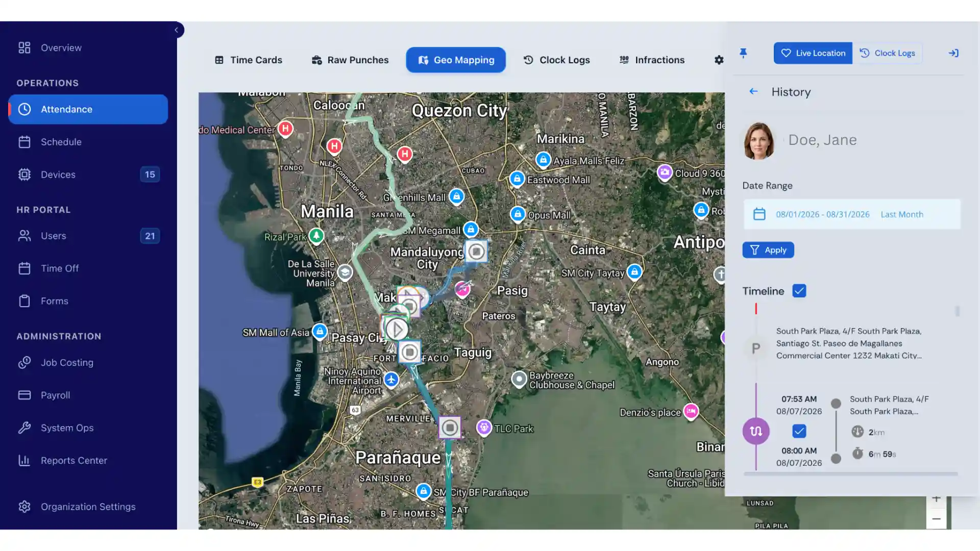
Task: Click the play marker on the map
Action: pos(397,330)
